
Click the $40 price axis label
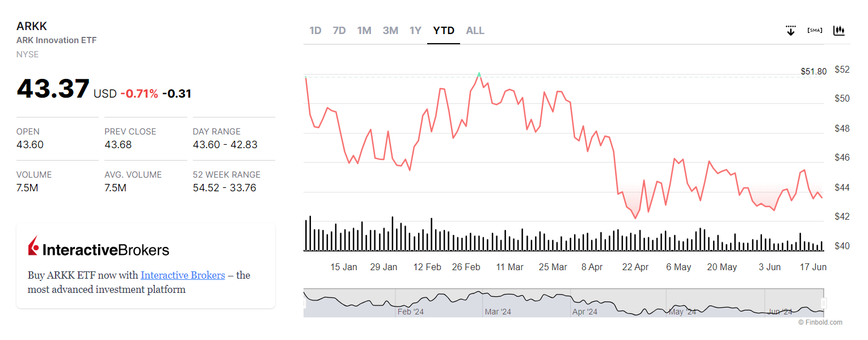(842, 246)
